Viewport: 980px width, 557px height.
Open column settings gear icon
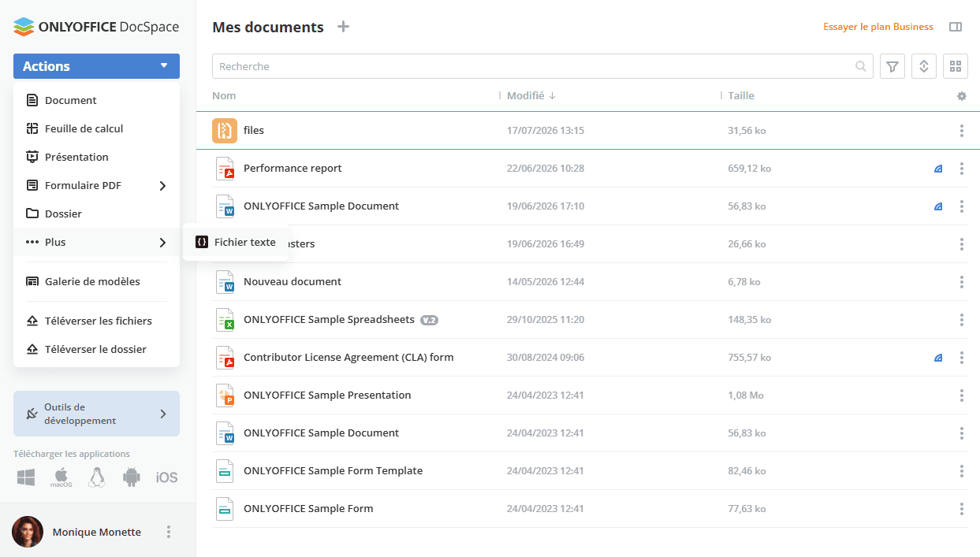point(962,96)
